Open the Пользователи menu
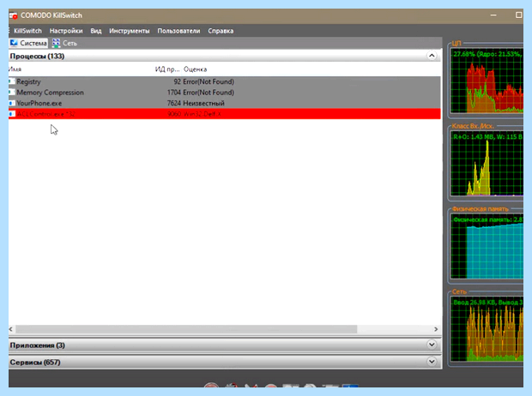This screenshot has height=396, width=532. (178, 31)
